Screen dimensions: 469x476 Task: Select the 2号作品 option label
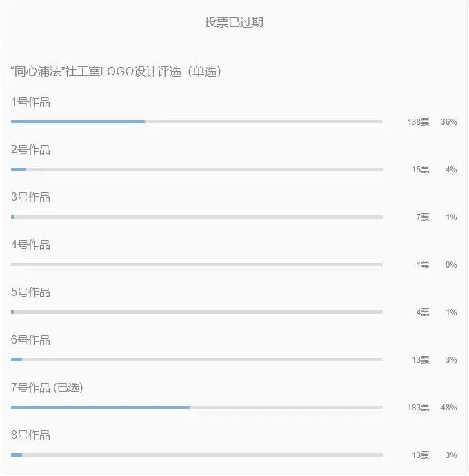click(x=30, y=150)
